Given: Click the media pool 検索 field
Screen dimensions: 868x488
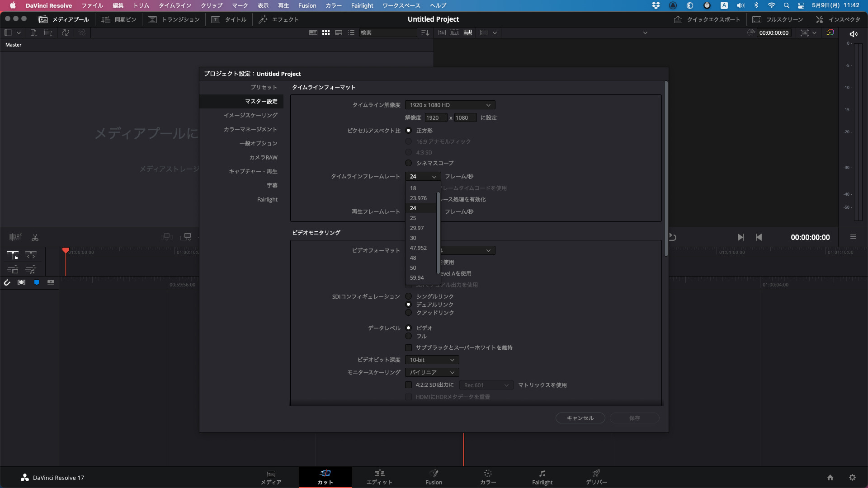Looking at the screenshot, I should [388, 33].
